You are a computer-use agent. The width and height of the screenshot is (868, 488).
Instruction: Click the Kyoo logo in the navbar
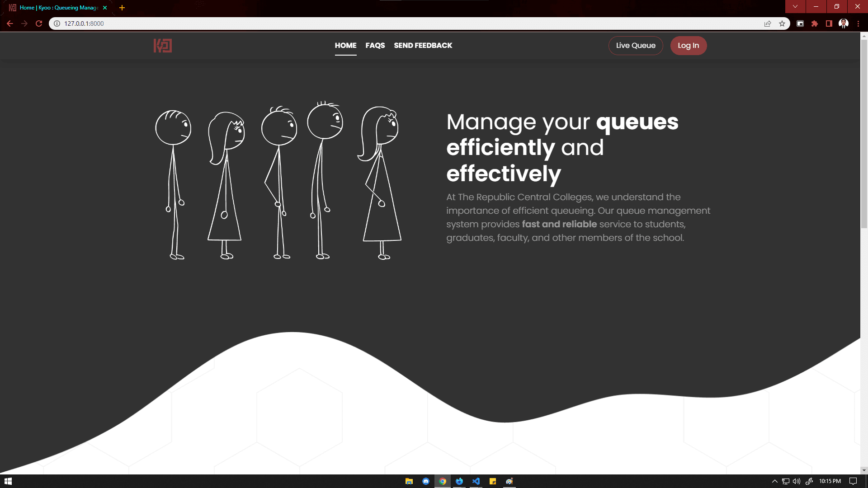click(x=162, y=46)
